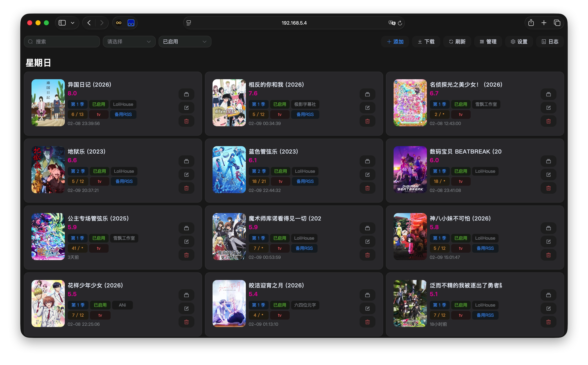Delete the 花样少年少女 subscription
The width and height of the screenshot is (588, 365).
coord(186,322)
